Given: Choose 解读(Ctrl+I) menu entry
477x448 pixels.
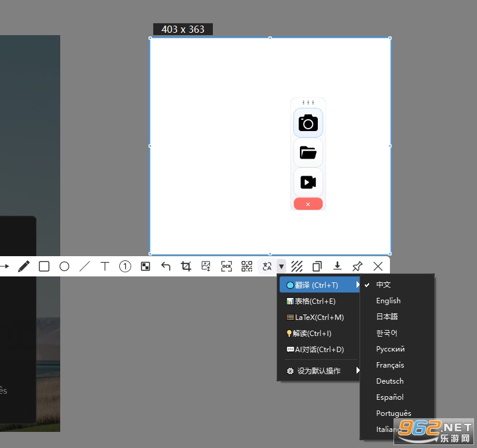Looking at the screenshot, I should [x=320, y=334].
